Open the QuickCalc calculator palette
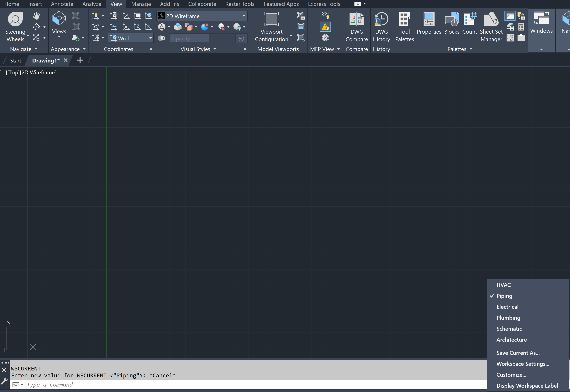Image resolution: width=570 pixels, height=392 pixels. tap(521, 27)
